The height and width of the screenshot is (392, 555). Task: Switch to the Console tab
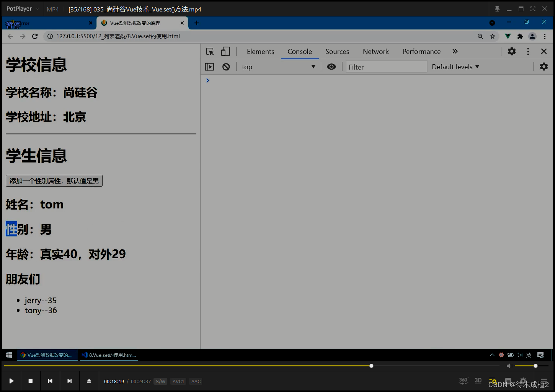pos(300,52)
